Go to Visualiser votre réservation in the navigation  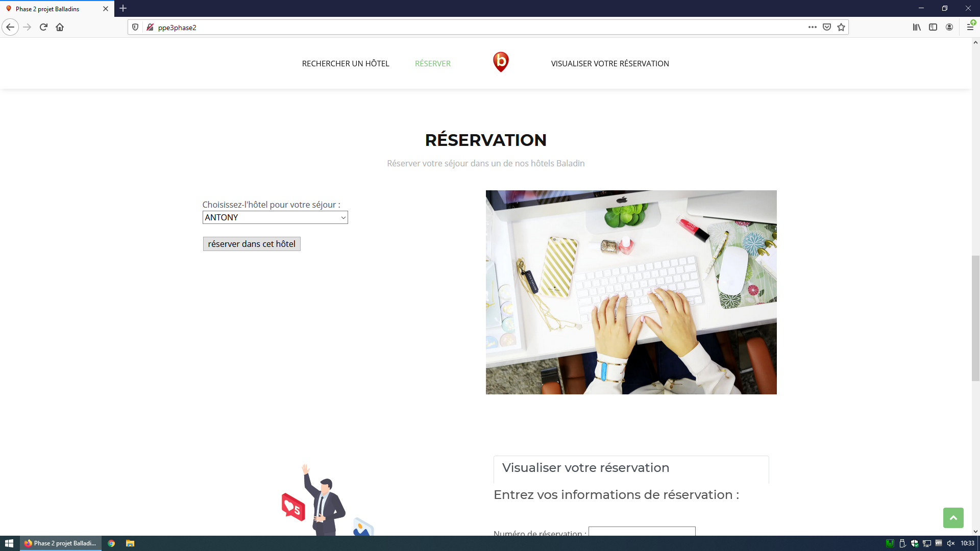609,63
